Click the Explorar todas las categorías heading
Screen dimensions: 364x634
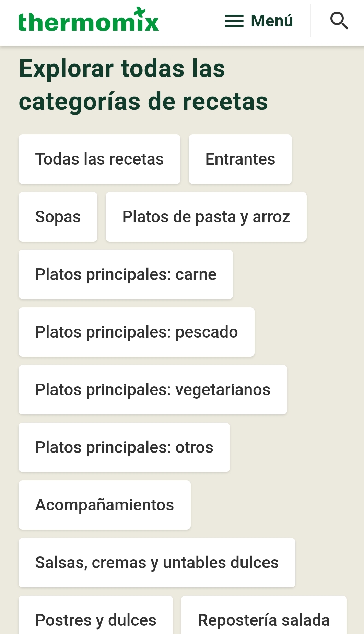click(143, 85)
